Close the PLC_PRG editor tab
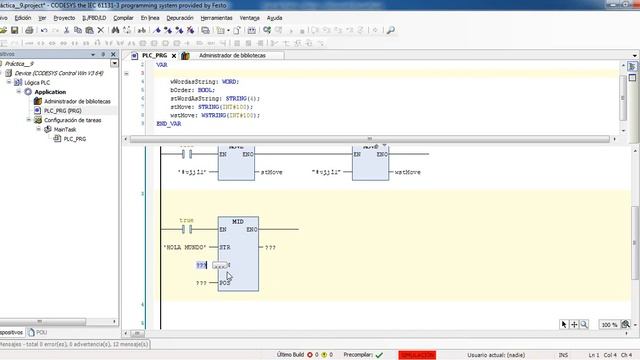Screen dimensions: 640x360 174,56
